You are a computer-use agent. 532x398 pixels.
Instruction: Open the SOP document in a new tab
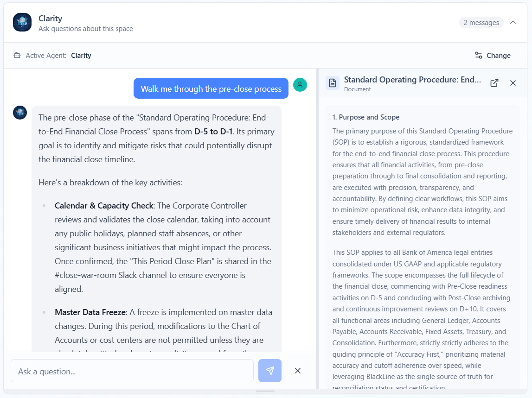pyautogui.click(x=494, y=83)
